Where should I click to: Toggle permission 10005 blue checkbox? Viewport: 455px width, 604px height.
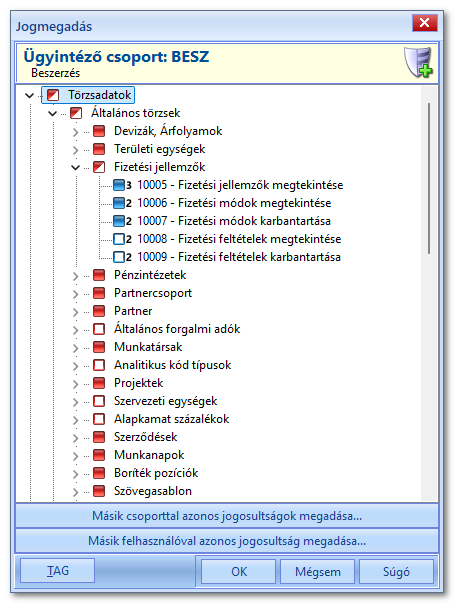(119, 185)
